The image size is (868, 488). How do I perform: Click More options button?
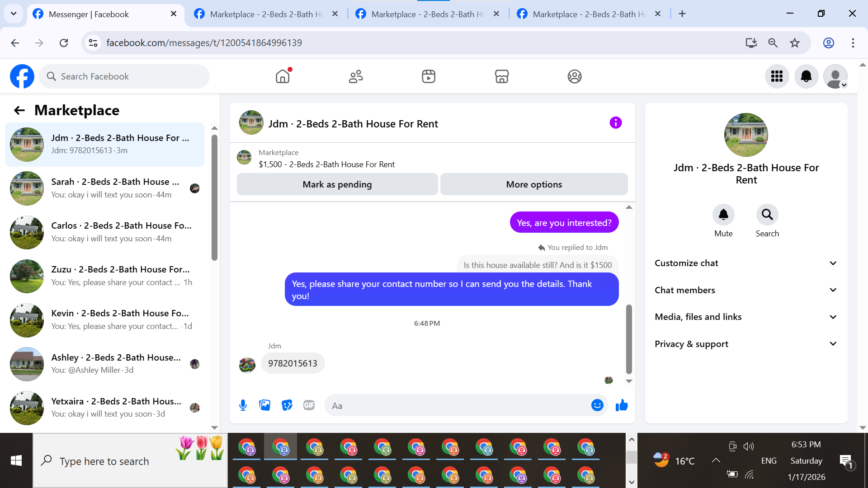click(x=533, y=184)
